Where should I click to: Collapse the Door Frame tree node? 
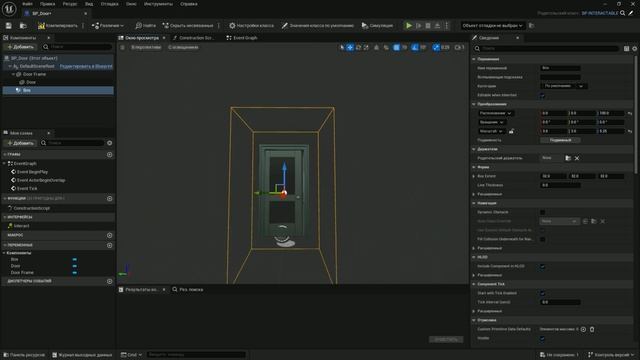pos(13,74)
